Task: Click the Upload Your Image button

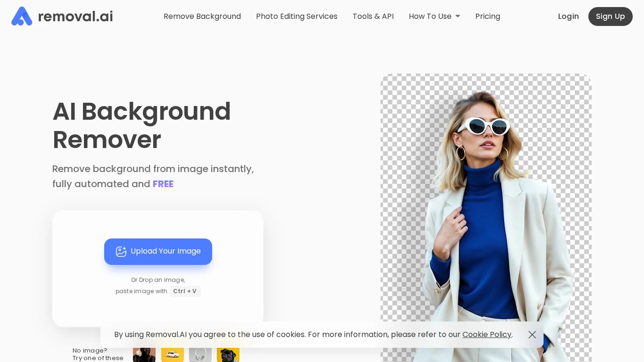Action: 158,251
